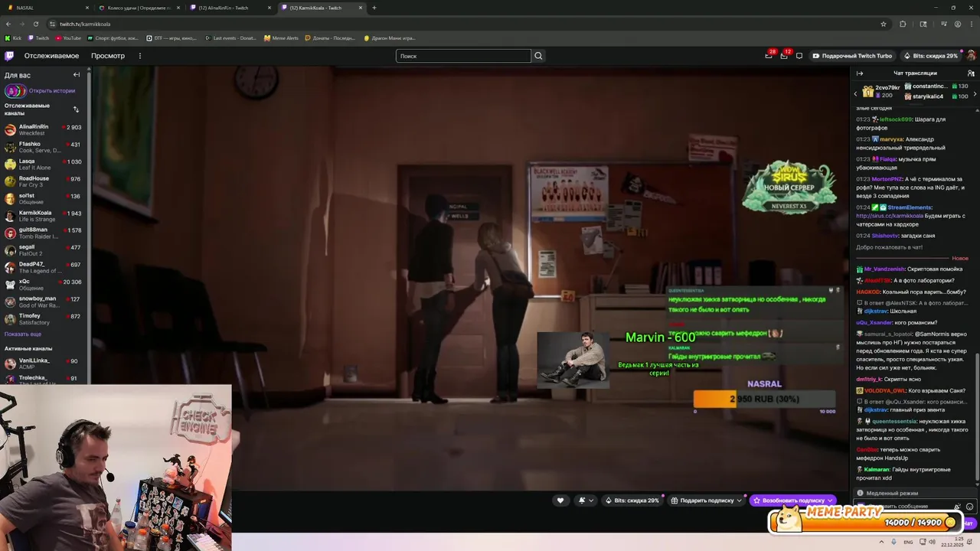Show hidden system tray icons
The width and height of the screenshot is (980, 551).
click(x=882, y=542)
